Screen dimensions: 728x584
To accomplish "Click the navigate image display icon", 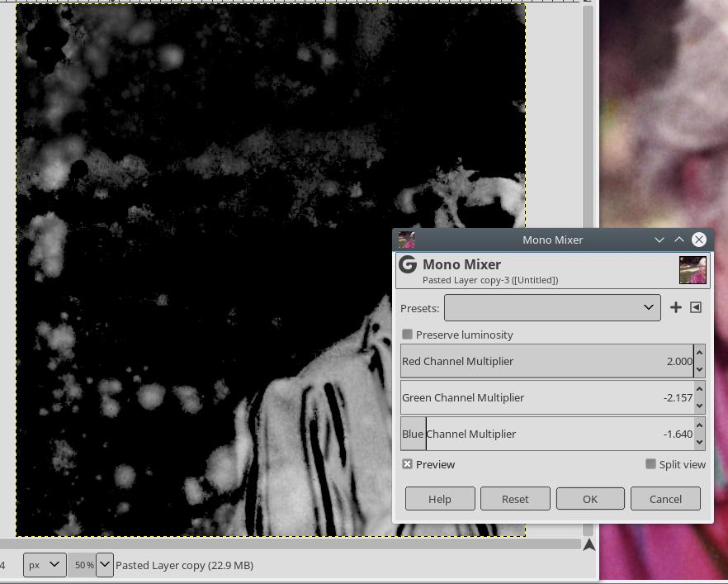I will 589,545.
